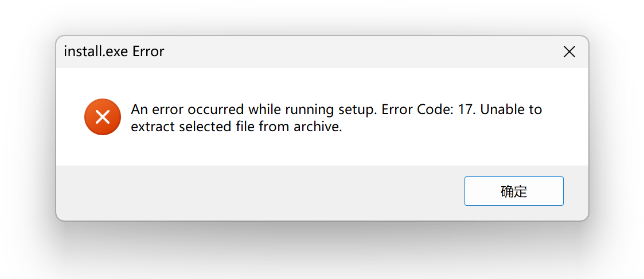Click the red error circle icon
The width and height of the screenshot is (644, 279).
103,117
